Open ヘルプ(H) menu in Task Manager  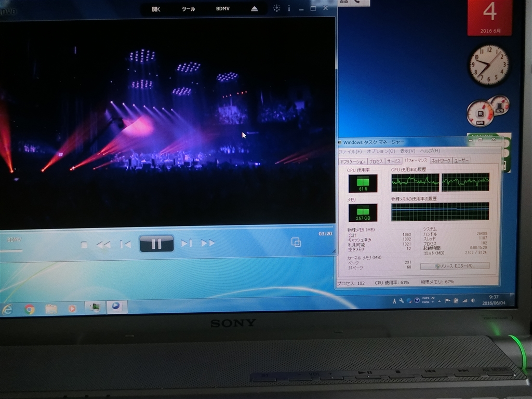click(x=430, y=150)
